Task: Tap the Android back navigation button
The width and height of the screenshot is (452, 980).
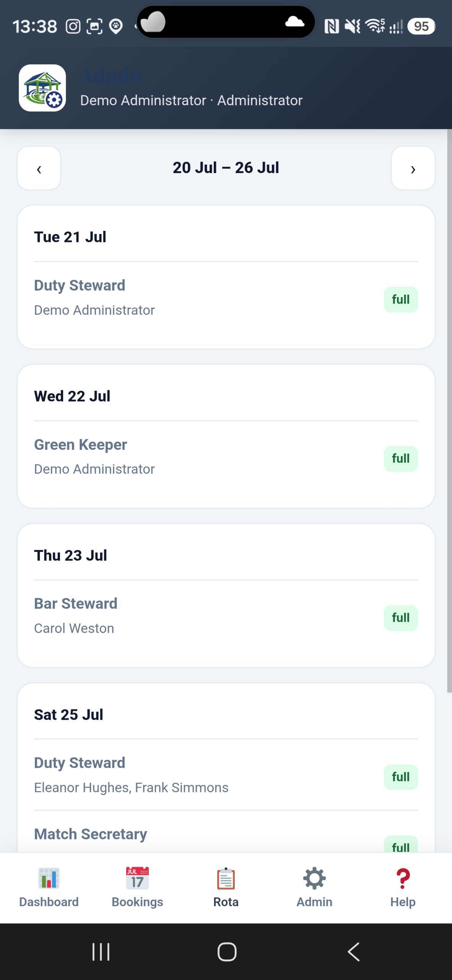Action: coord(353,952)
